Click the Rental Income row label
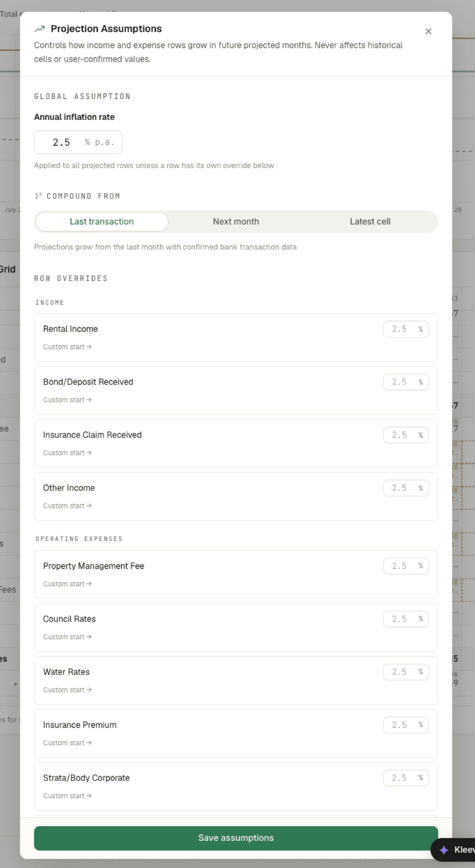The image size is (475, 868). [70, 329]
